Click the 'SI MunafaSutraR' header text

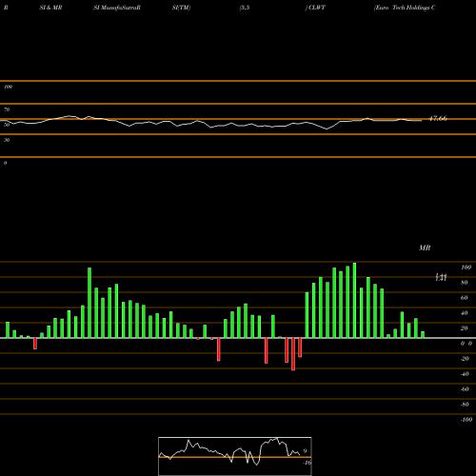tap(117, 8)
